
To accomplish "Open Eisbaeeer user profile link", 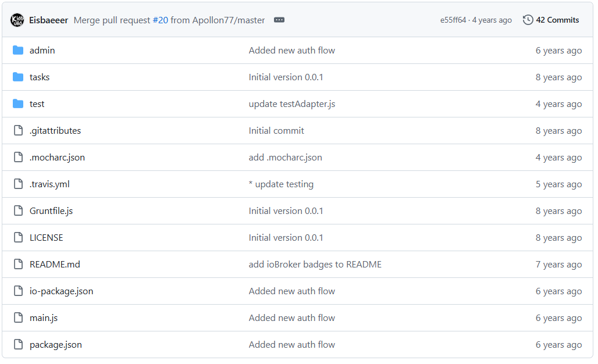I will coord(48,20).
